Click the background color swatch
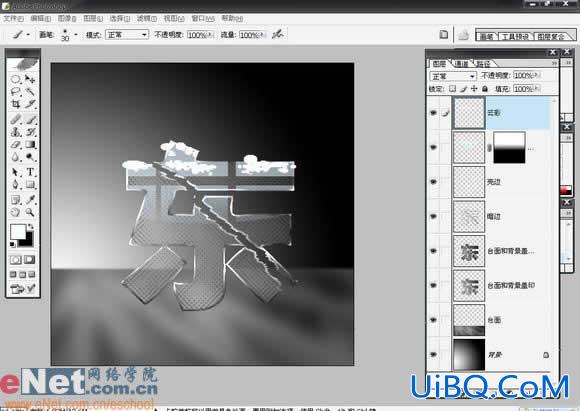The image size is (580, 411). [28, 241]
